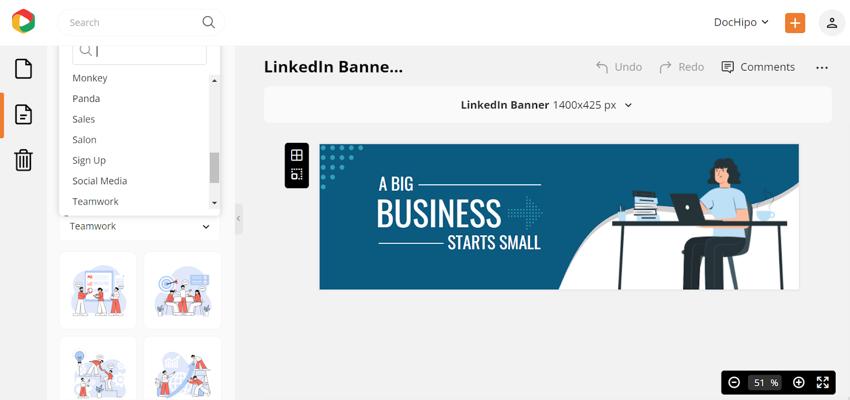Click the zoom in plus icon
This screenshot has width=850, height=400.
[x=799, y=383]
